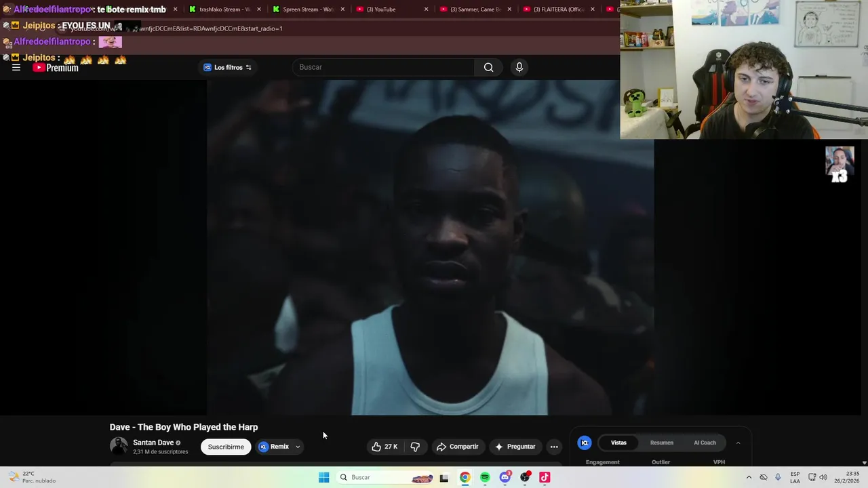Switch to the FLAITEERA browser tab

click(553, 9)
